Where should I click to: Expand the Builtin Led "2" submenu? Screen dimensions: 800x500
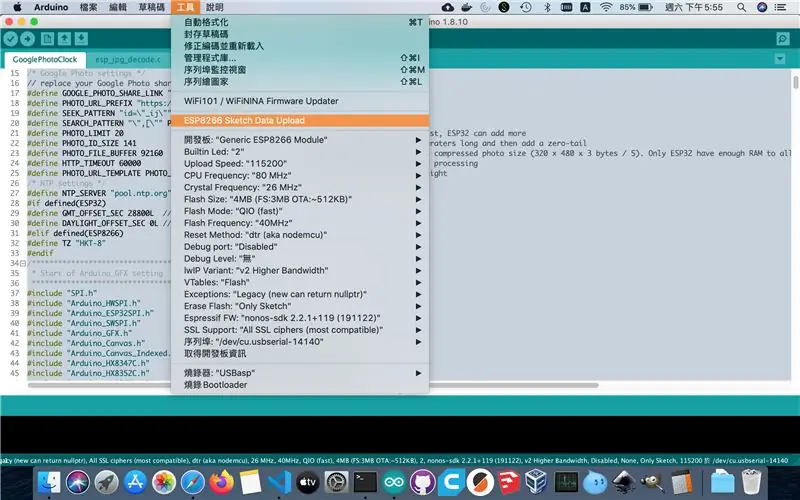click(x=300, y=152)
